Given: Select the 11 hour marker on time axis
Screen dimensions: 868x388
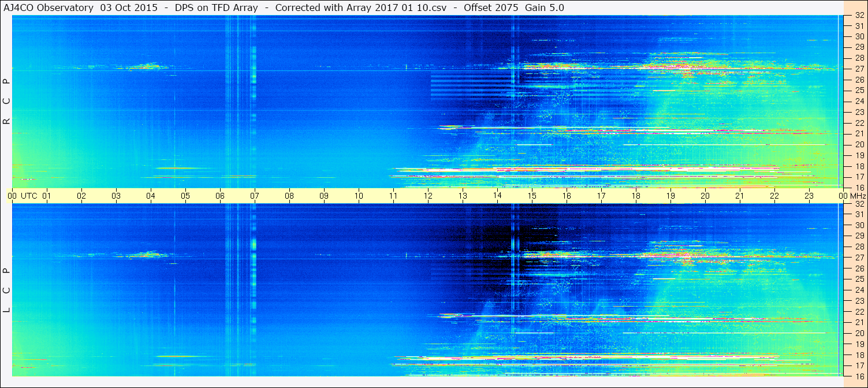Looking at the screenshot, I should [393, 196].
